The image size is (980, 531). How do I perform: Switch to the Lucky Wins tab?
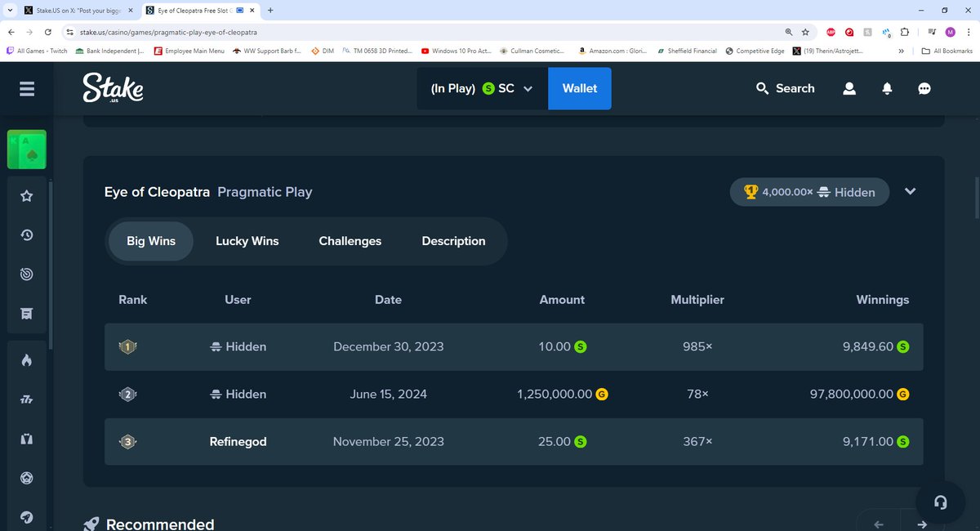click(247, 241)
